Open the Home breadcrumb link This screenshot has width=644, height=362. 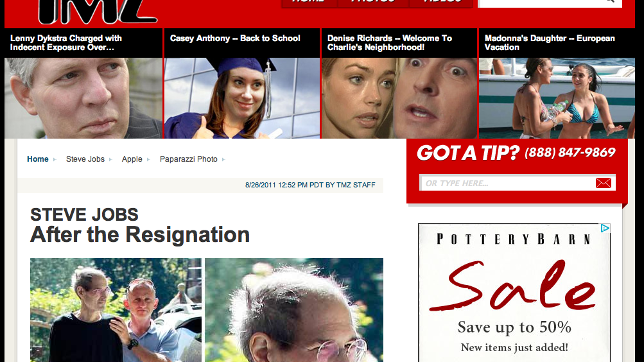point(38,159)
